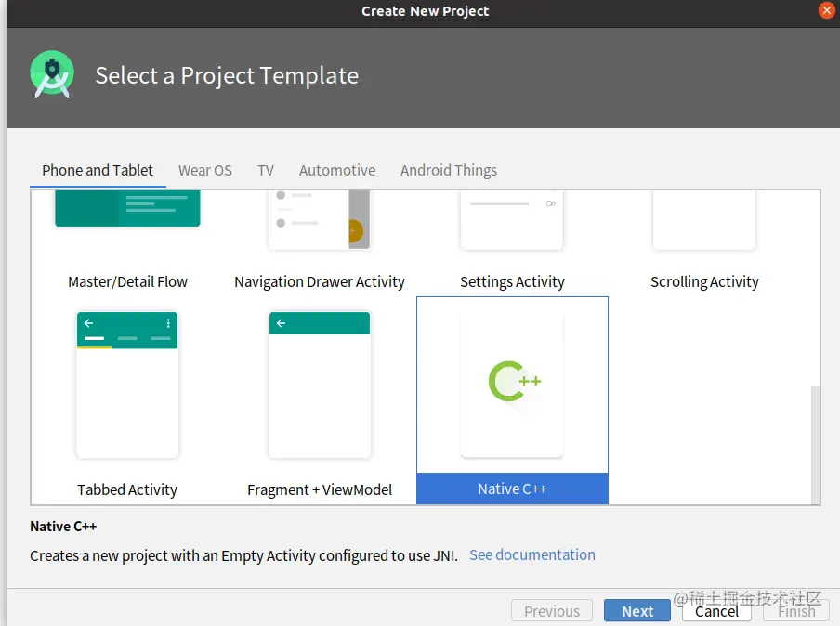Pick the Navigation Drawer Activity preview

[320, 220]
